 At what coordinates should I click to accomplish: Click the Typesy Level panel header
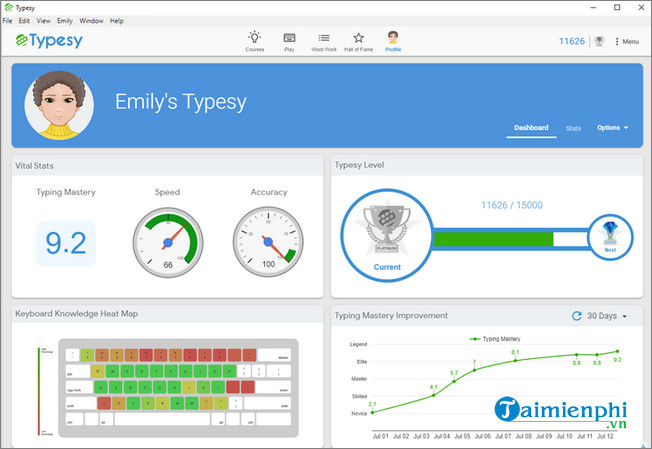(x=487, y=165)
